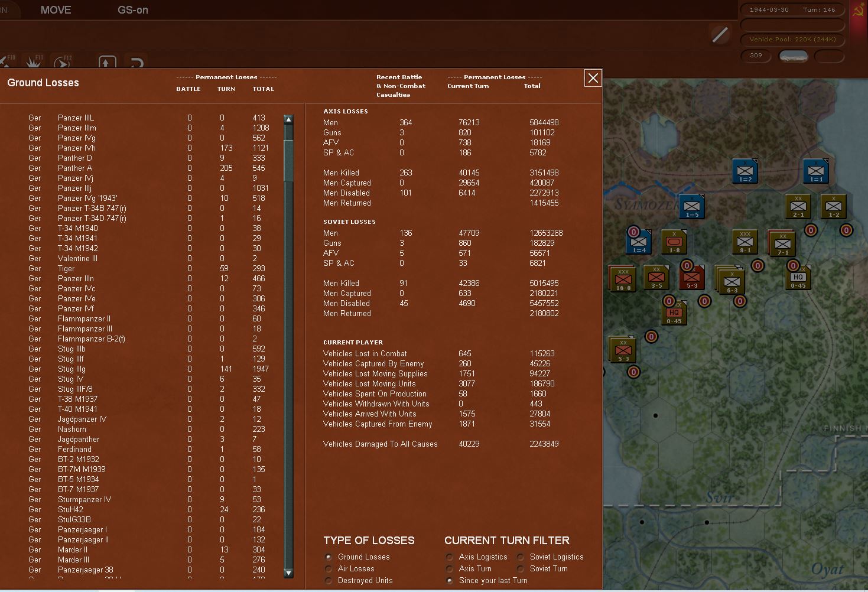Click the Flammpanzer B-2(f) losses row
Image resolution: width=868 pixels, height=592 pixels.
149,339
